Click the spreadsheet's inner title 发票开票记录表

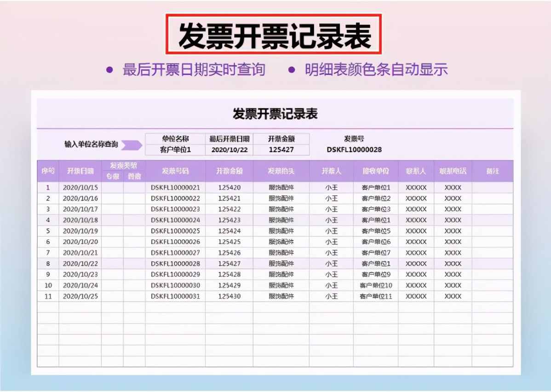point(275,114)
